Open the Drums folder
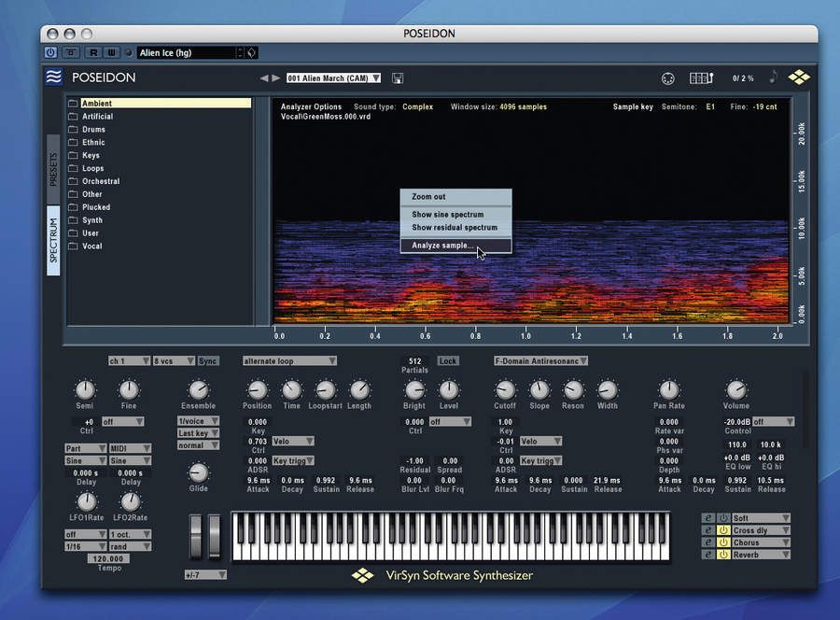The height and width of the screenshot is (620, 840). pyautogui.click(x=93, y=129)
